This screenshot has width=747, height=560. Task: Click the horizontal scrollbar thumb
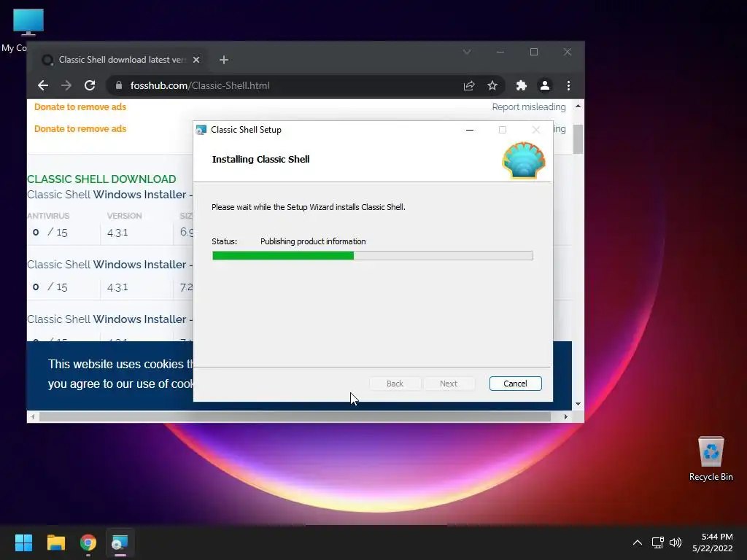pos(295,416)
